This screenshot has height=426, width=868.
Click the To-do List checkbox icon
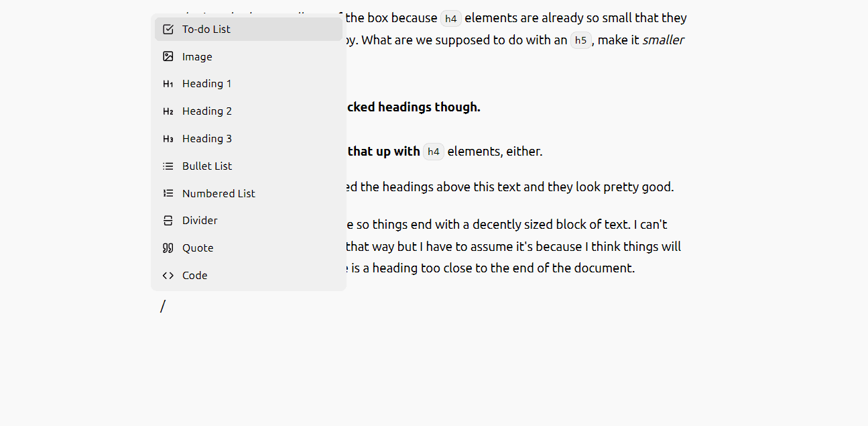click(x=168, y=29)
